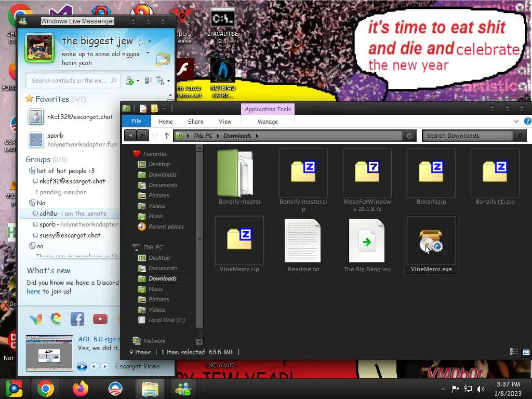Open the Manage ribbon tab
Screen dimensions: 532x399
(268, 122)
